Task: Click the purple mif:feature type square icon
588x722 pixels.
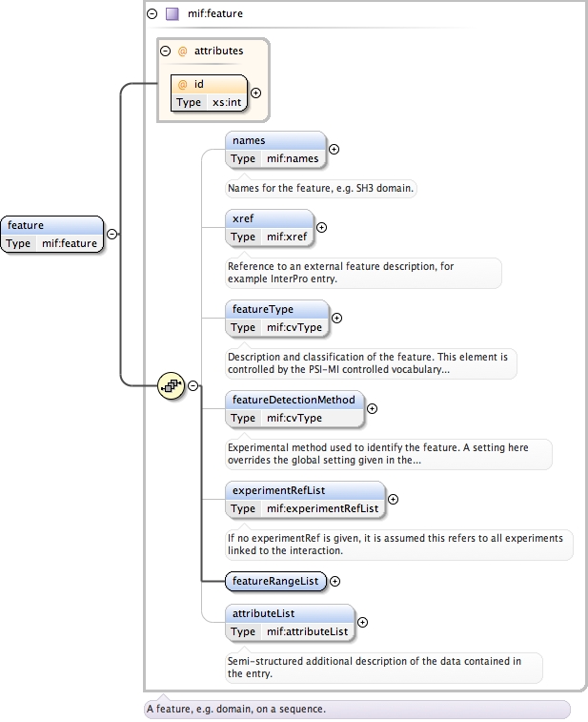Action: tap(172, 14)
